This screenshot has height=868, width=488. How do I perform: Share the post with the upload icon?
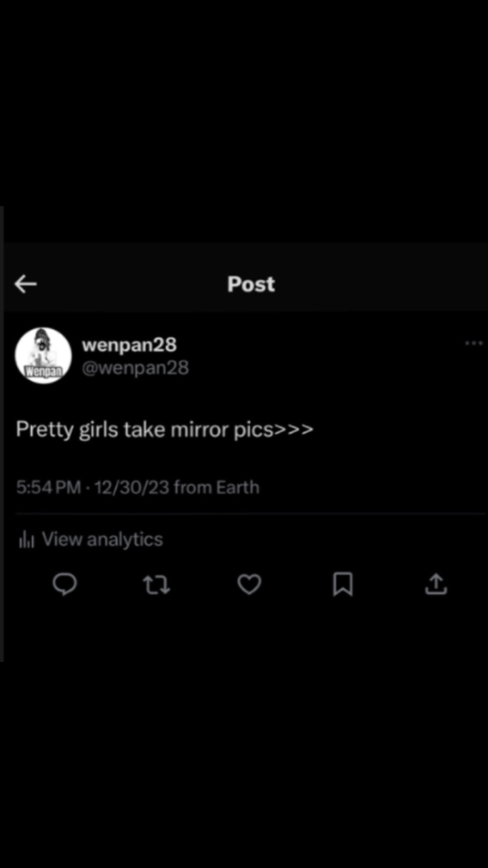coord(436,585)
